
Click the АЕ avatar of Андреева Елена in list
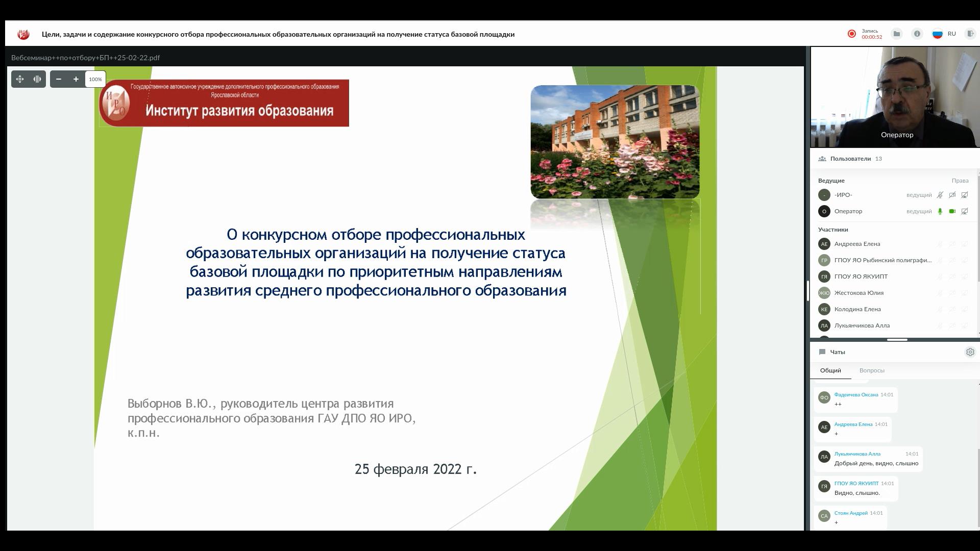pyautogui.click(x=824, y=244)
